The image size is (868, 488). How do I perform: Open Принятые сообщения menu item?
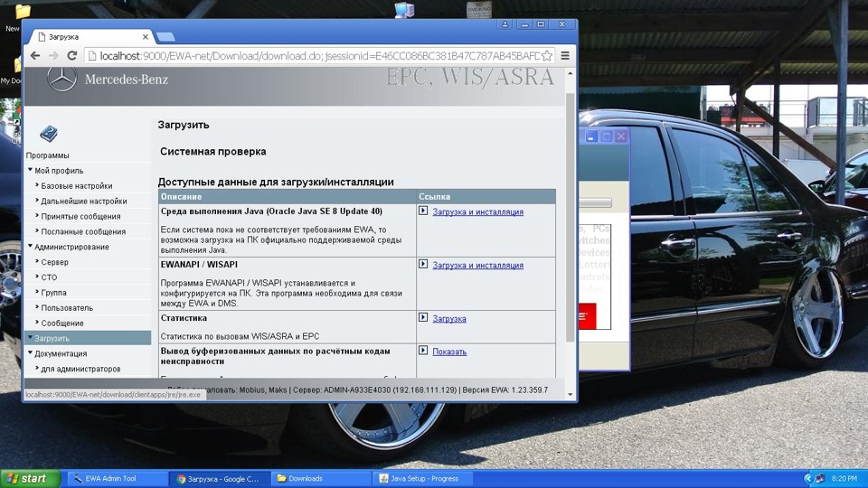pos(80,216)
